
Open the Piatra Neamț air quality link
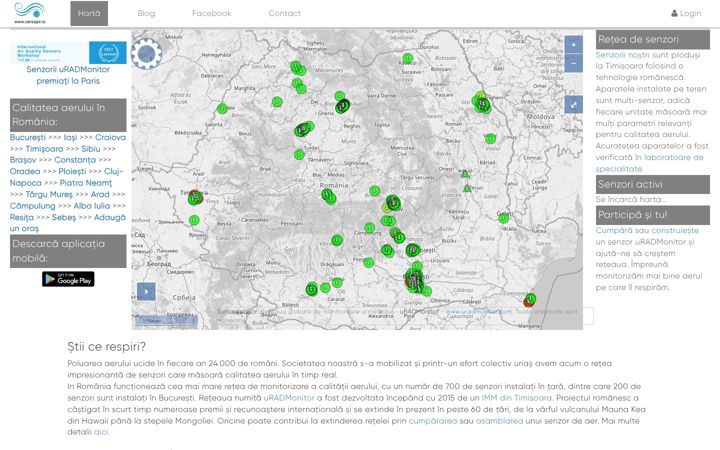click(86, 183)
